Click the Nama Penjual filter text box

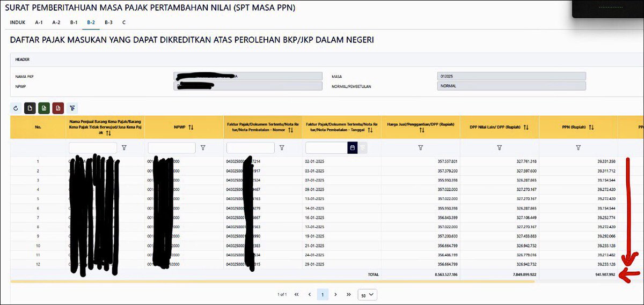click(x=93, y=147)
